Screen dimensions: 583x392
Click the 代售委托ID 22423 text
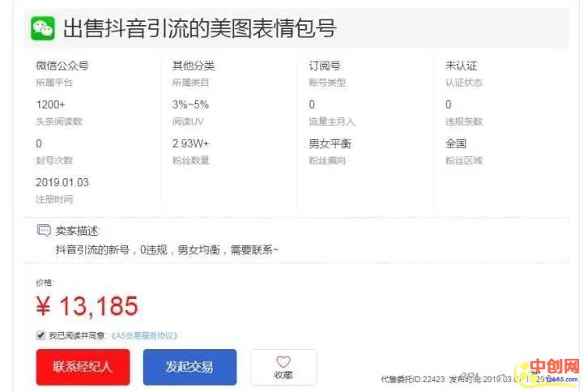(413, 379)
